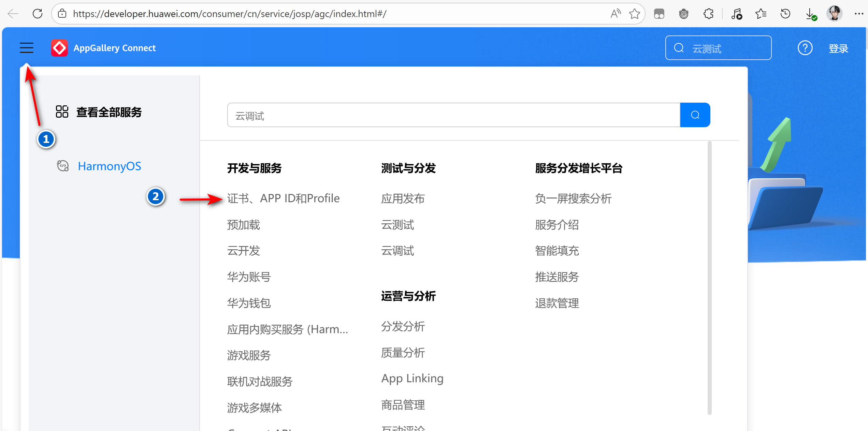Select 查看全部服务 in sidebar
Image resolution: width=868 pixels, height=431 pixels.
[108, 112]
